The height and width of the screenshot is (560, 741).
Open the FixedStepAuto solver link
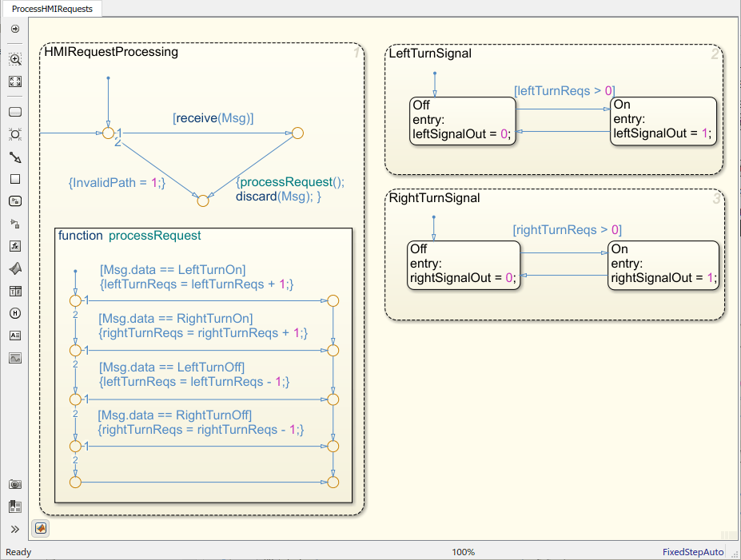click(x=693, y=551)
